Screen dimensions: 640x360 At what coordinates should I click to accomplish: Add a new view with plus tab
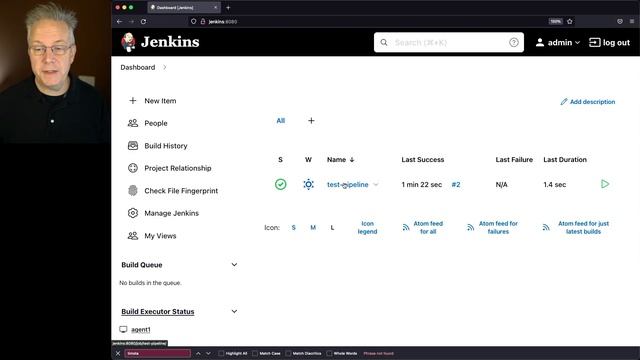tap(311, 120)
